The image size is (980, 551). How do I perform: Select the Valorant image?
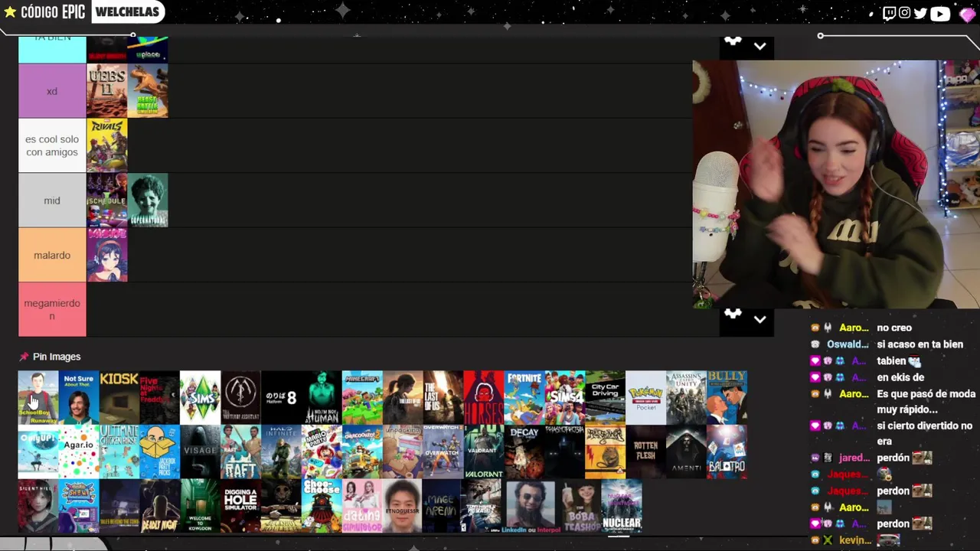484,452
